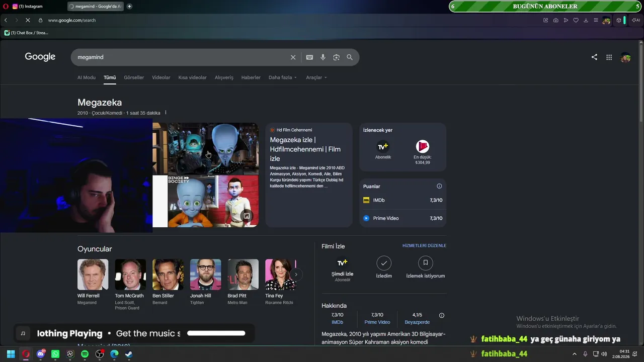Screen dimensions: 644x362
Task: Show info about the Puanlar ratings
Action: coord(439,186)
